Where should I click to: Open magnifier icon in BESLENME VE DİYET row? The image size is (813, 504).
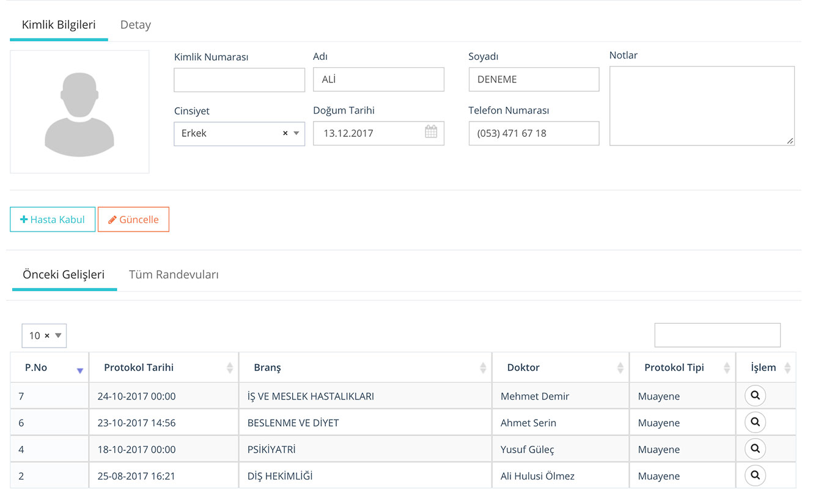pos(755,422)
